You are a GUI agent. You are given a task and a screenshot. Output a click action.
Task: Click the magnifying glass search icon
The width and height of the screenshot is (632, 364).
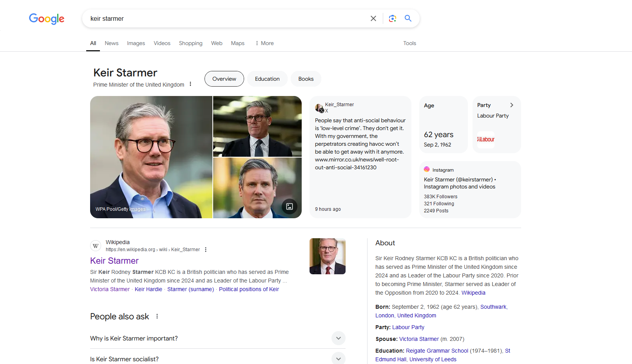point(408,18)
